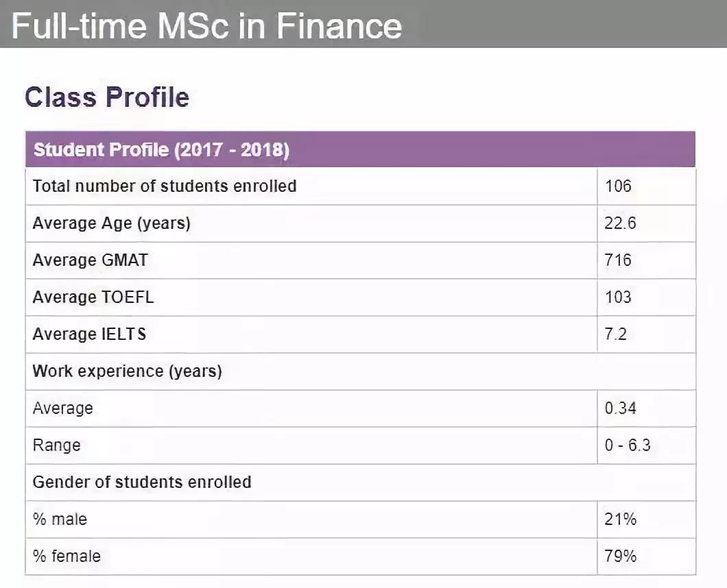Select the Class Profile title

coord(107,97)
